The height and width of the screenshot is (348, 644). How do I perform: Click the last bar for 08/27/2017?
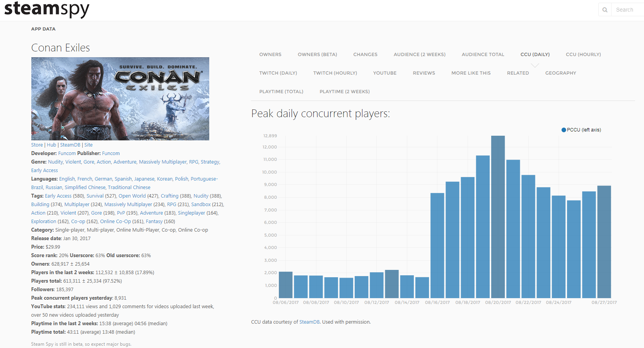[604, 242]
